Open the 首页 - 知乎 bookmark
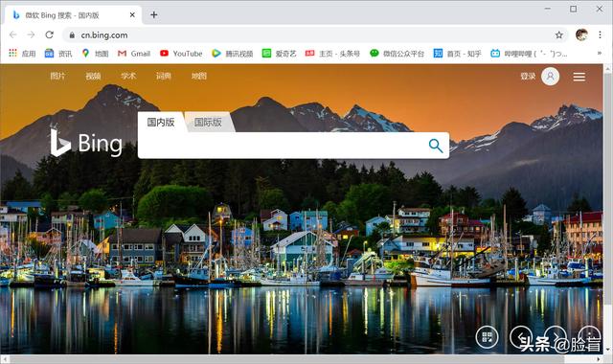The height and width of the screenshot is (364, 613). (x=458, y=54)
